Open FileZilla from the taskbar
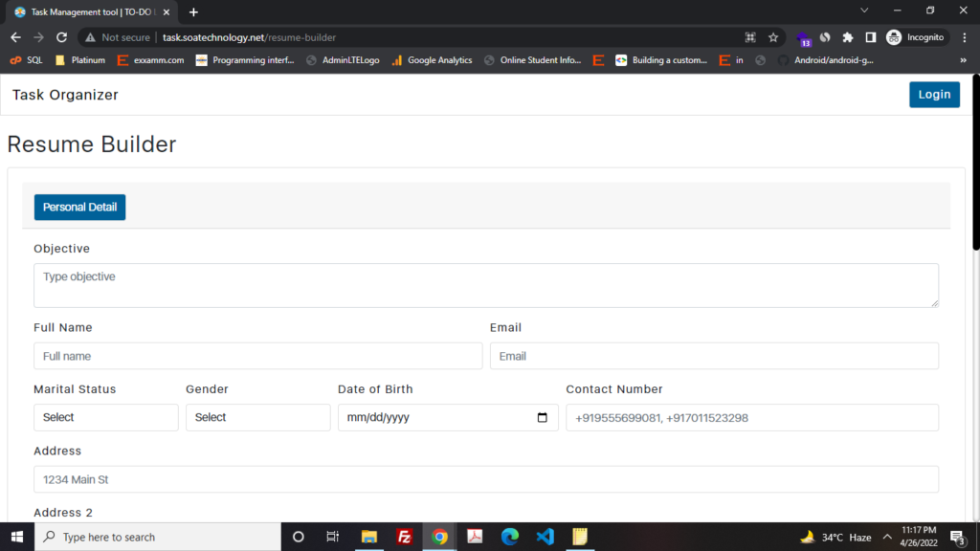The image size is (980, 551). click(404, 537)
